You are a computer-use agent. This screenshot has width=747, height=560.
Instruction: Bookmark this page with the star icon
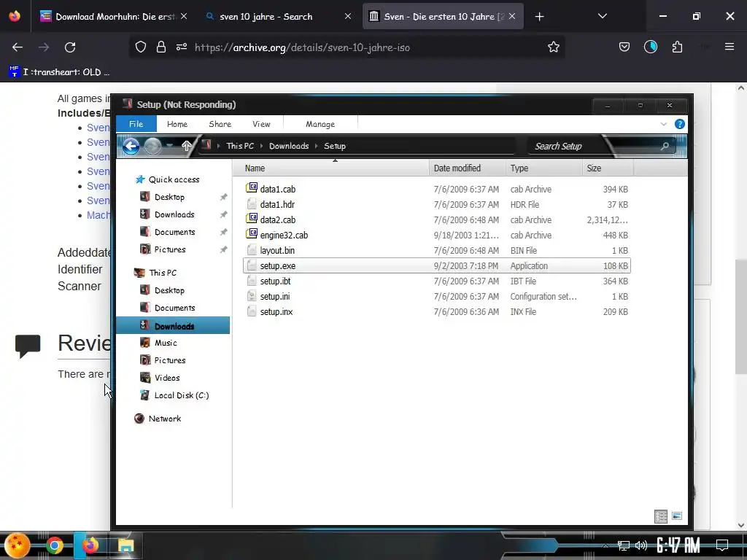553,47
